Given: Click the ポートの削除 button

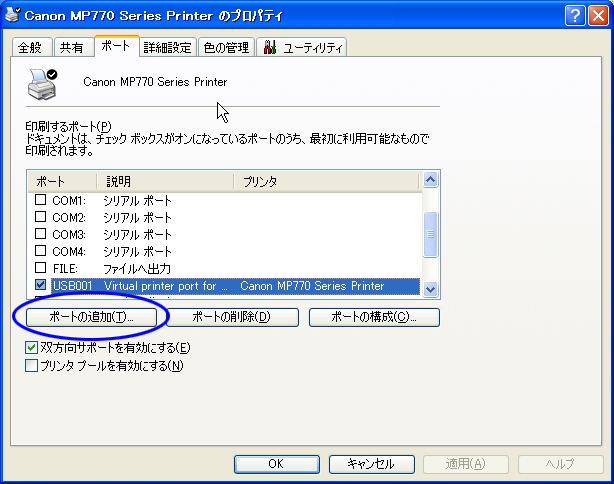Looking at the screenshot, I should (x=232, y=317).
